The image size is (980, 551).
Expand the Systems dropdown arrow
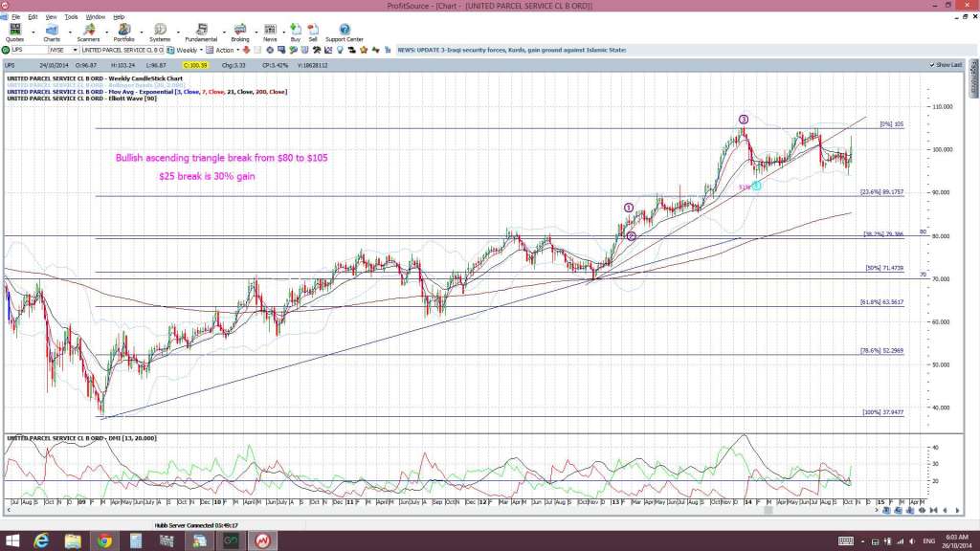pos(179,33)
